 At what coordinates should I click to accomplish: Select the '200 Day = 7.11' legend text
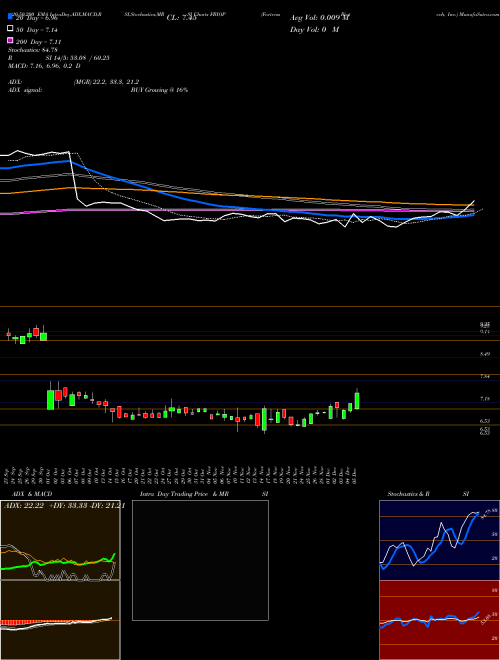tap(37, 42)
